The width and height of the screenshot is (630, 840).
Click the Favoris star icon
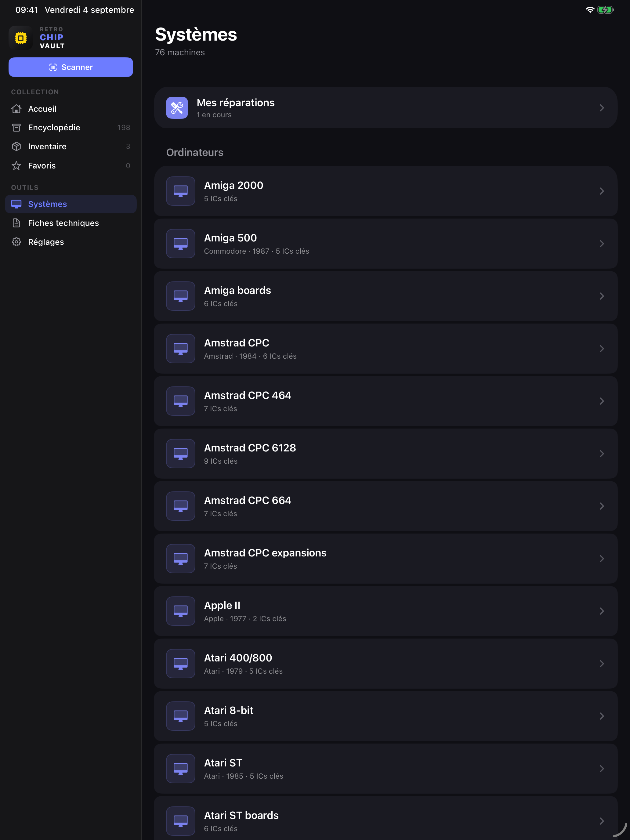[x=16, y=165]
